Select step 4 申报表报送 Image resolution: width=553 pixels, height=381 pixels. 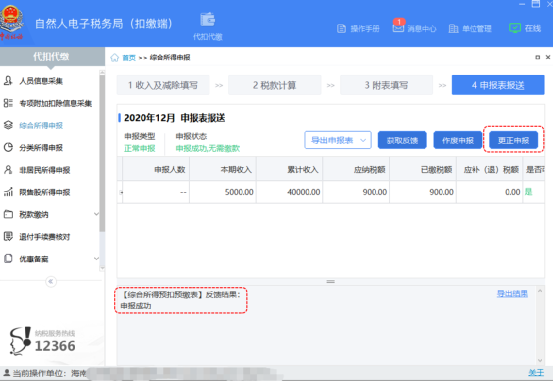click(498, 85)
